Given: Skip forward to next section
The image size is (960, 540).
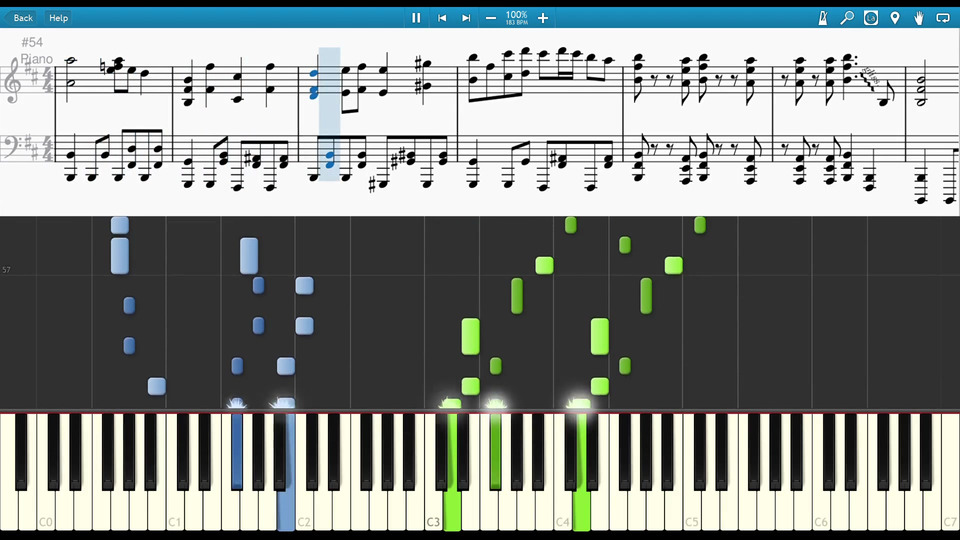Looking at the screenshot, I should coord(466,18).
